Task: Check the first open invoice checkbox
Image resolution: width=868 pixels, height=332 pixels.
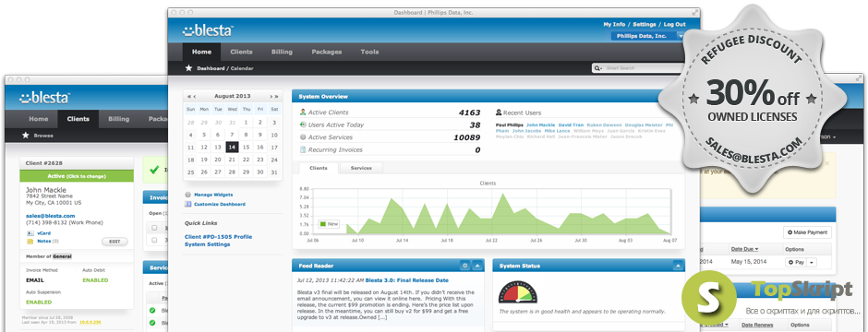Action: click(154, 227)
